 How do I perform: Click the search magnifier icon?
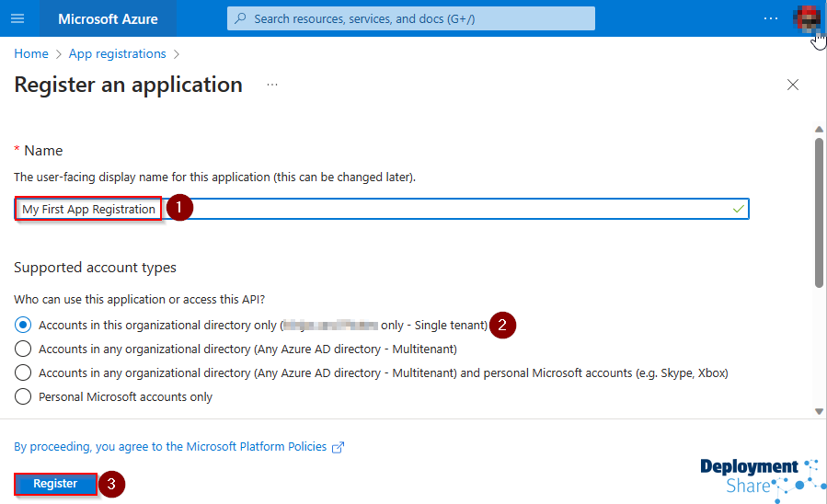pyautogui.click(x=240, y=18)
